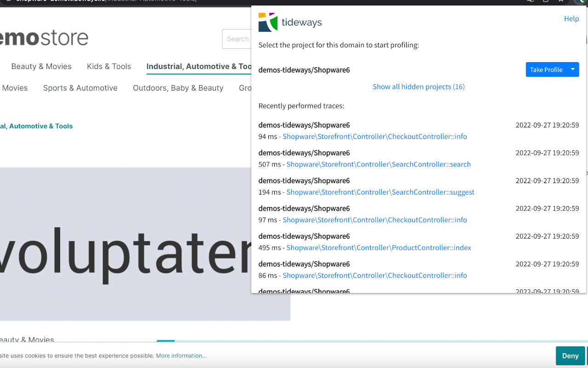Select the Beauty & Movies category menu
The width and height of the screenshot is (588, 368).
point(41,67)
